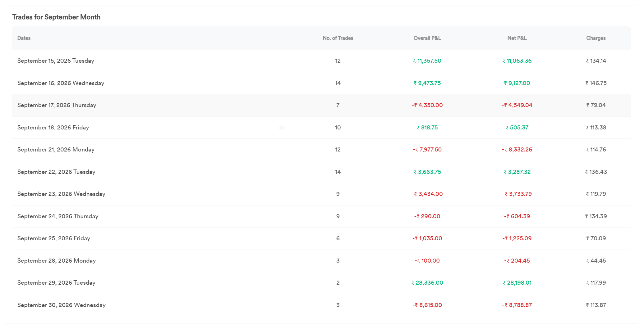The image size is (644, 325).
Task: Select the ₹ 28,336.00 overall P&L value
Action: 427,283
